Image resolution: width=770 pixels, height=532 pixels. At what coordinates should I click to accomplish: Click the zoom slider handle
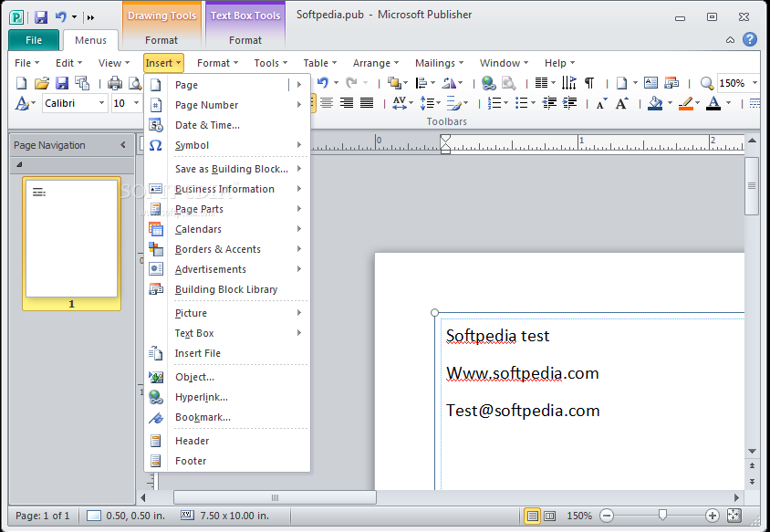point(662,515)
